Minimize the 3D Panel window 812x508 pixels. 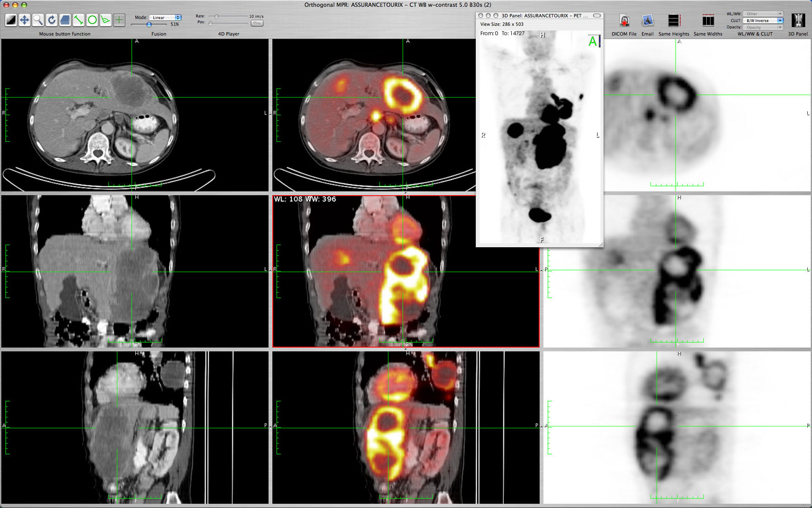click(x=488, y=15)
